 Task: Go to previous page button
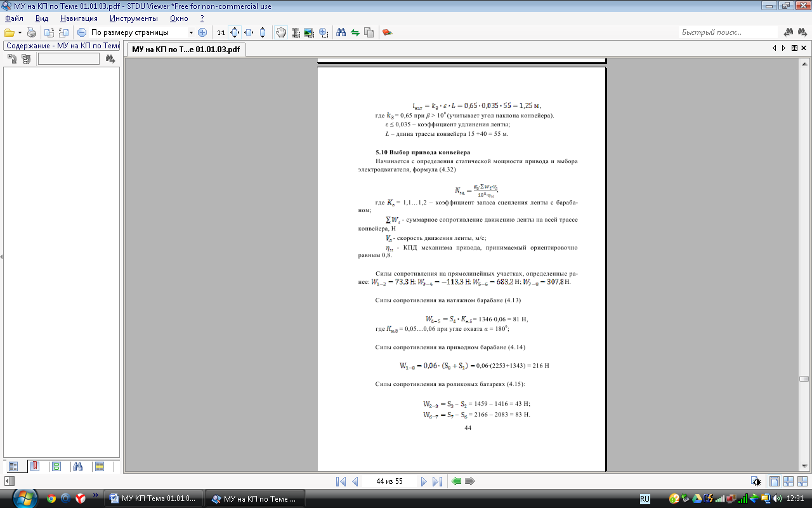(355, 481)
